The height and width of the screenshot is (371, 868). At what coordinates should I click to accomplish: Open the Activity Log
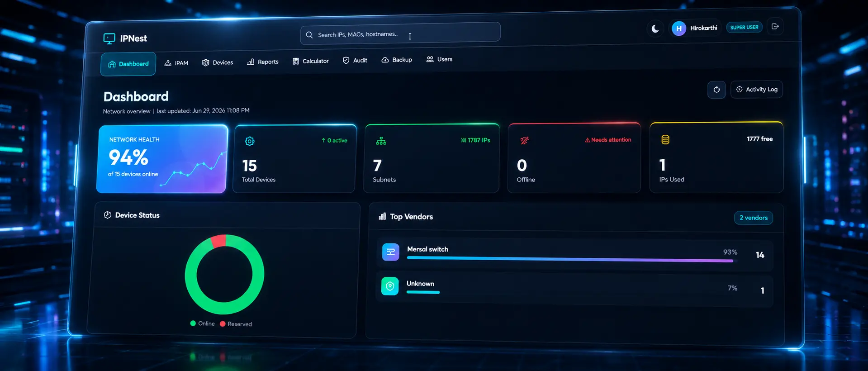(x=757, y=90)
